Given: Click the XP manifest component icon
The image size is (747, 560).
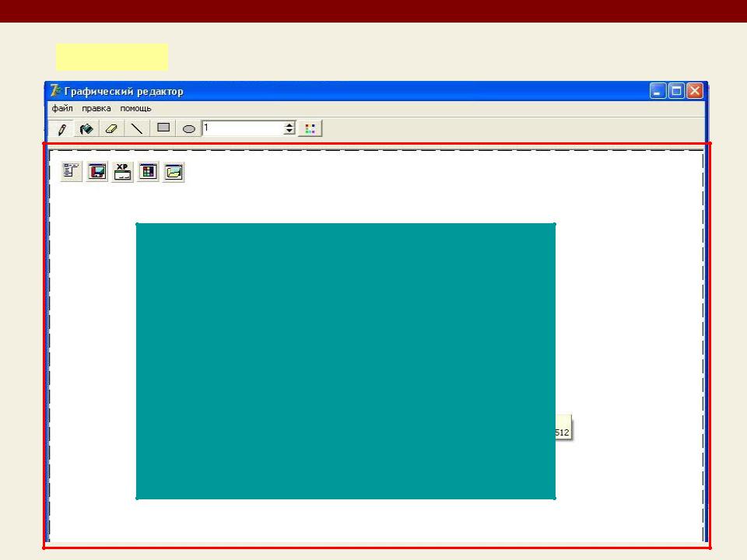Looking at the screenshot, I should tap(122, 171).
